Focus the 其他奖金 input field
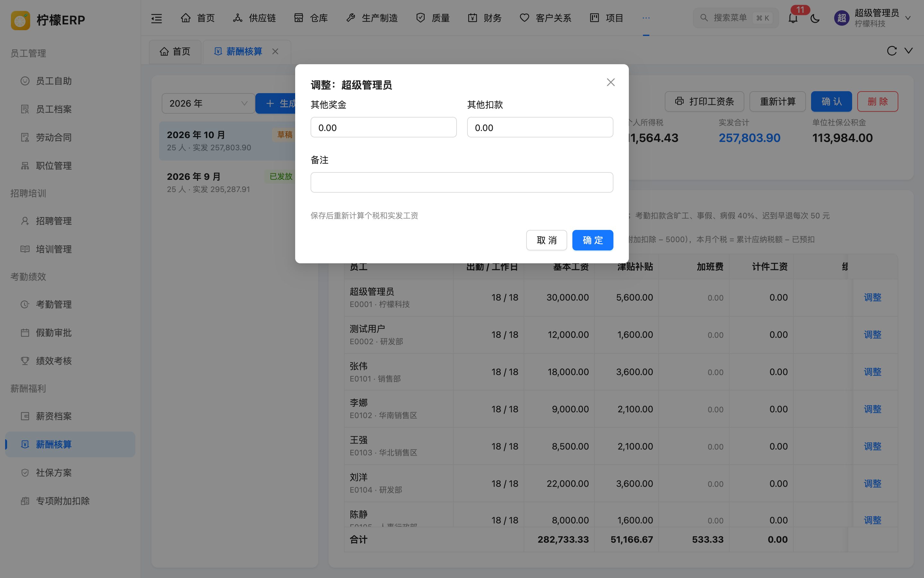Viewport: 924px width, 578px height. coord(383,127)
